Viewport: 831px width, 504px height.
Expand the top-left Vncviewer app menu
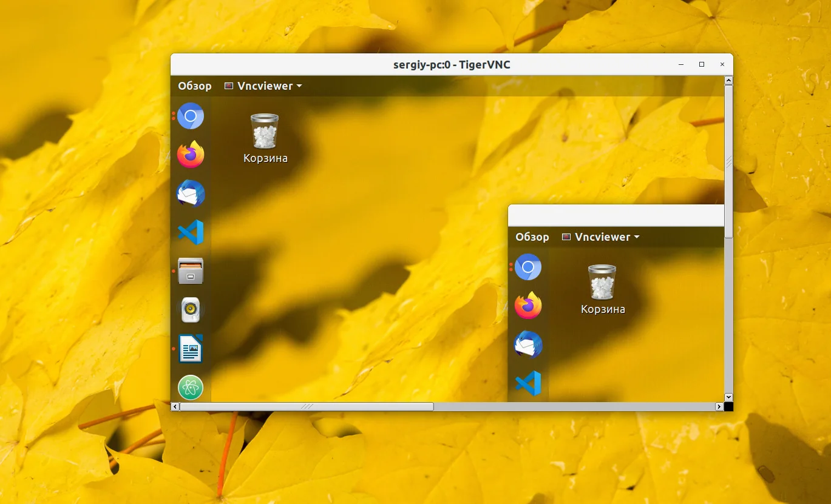(x=264, y=86)
